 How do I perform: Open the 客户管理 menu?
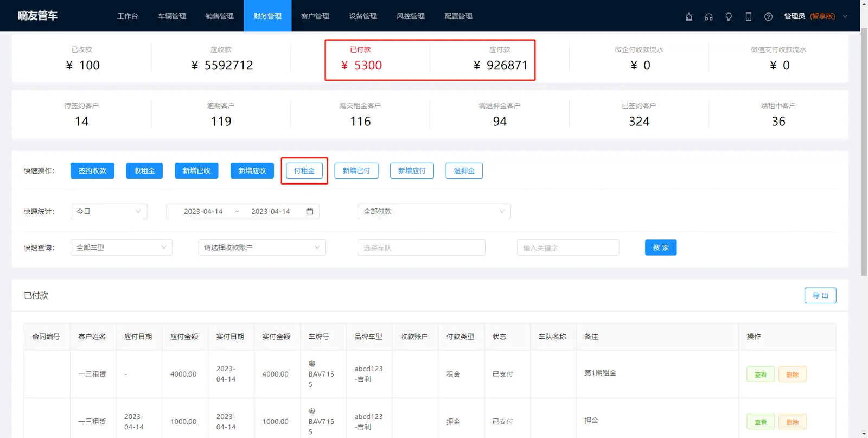pos(315,16)
